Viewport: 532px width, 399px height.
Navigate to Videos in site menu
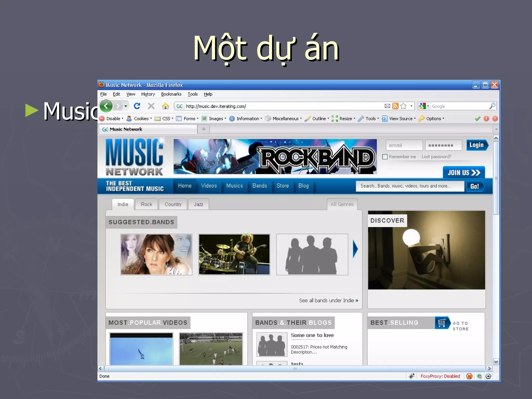(x=209, y=186)
